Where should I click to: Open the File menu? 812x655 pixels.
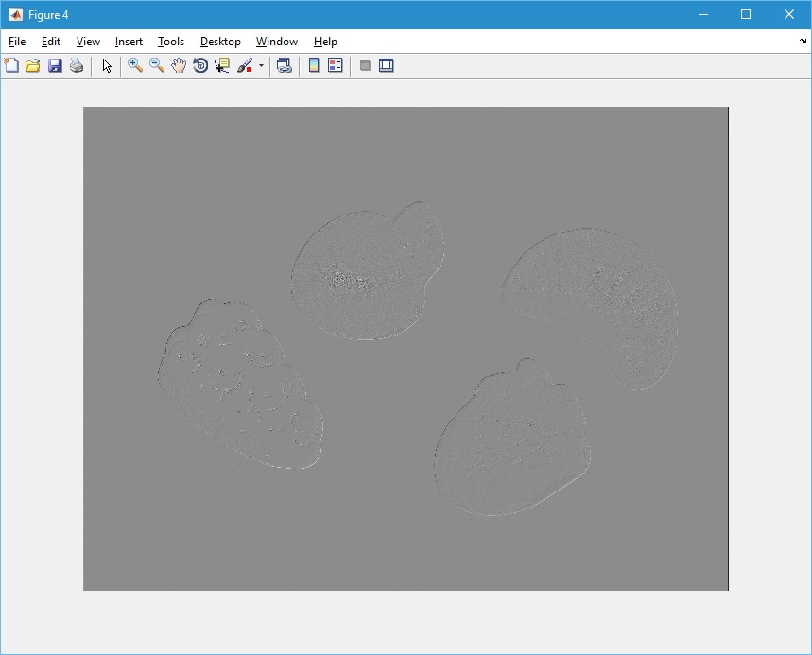(x=17, y=42)
